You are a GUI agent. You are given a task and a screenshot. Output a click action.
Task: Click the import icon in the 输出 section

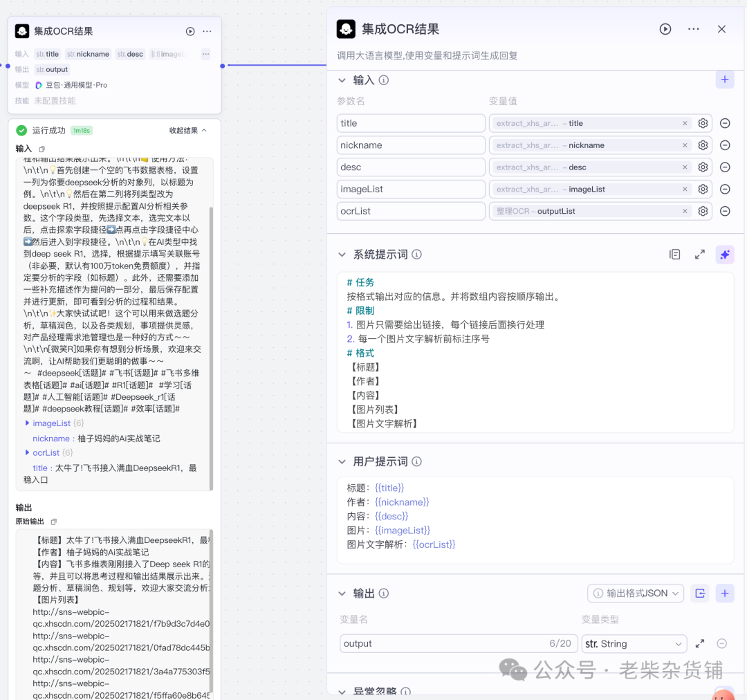[700, 593]
